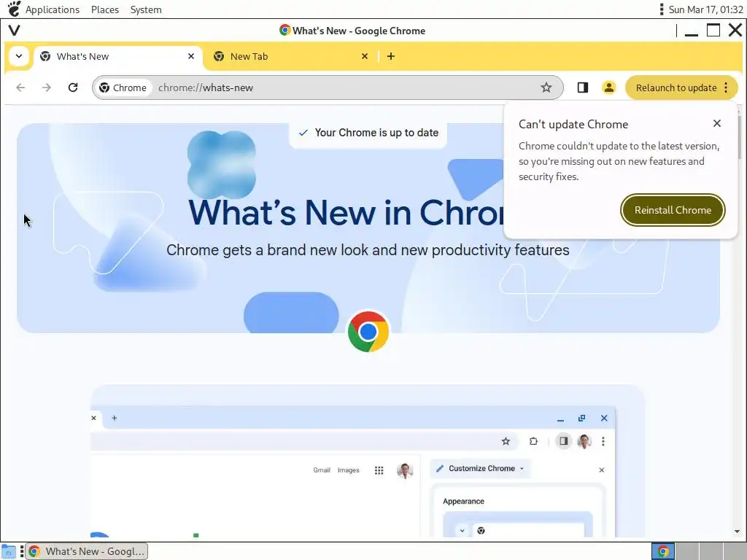Image resolution: width=747 pixels, height=560 pixels.
Task: Open the Chrome three-dot menu
Action: click(x=726, y=87)
